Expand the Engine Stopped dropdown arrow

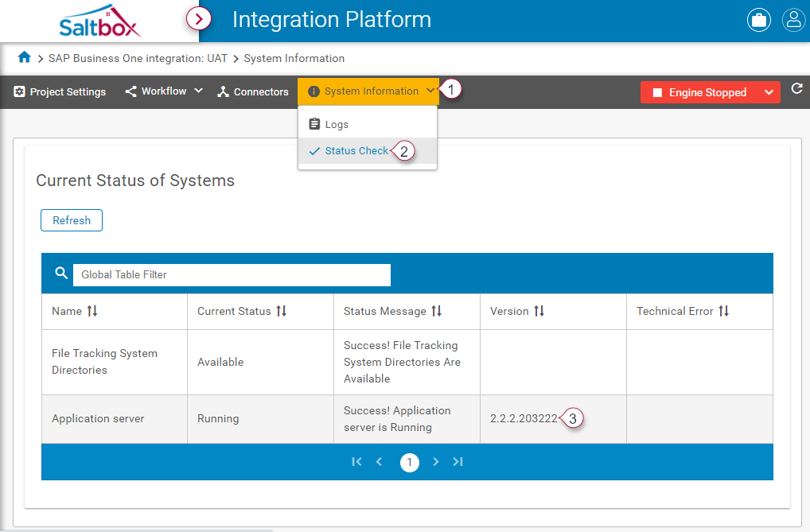tap(769, 92)
